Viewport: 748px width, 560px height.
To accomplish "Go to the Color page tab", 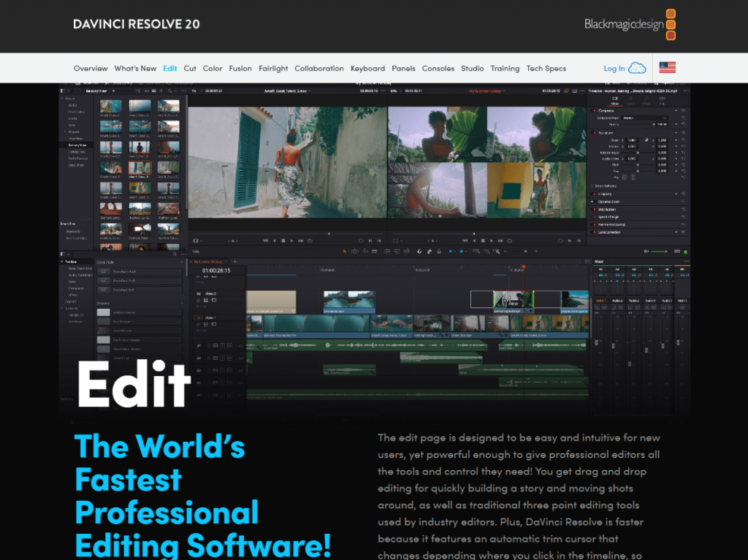I will [213, 69].
